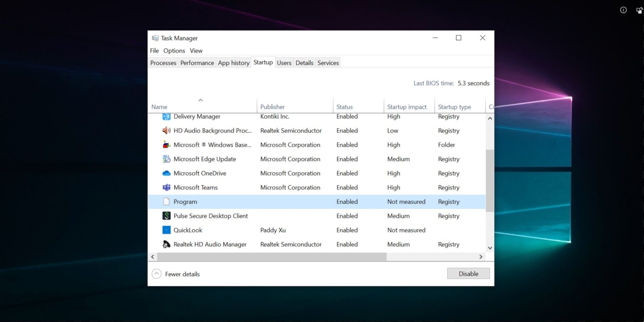Click the notification icon in the top-right corner

point(623,10)
